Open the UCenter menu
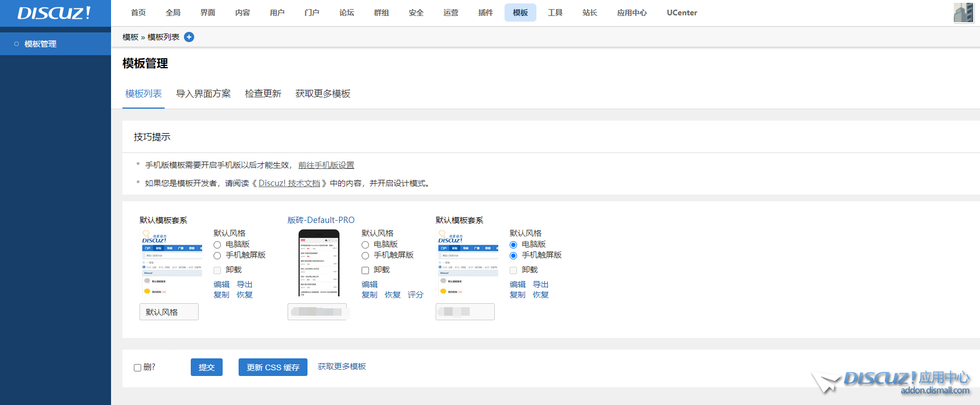980x405 pixels. point(682,13)
